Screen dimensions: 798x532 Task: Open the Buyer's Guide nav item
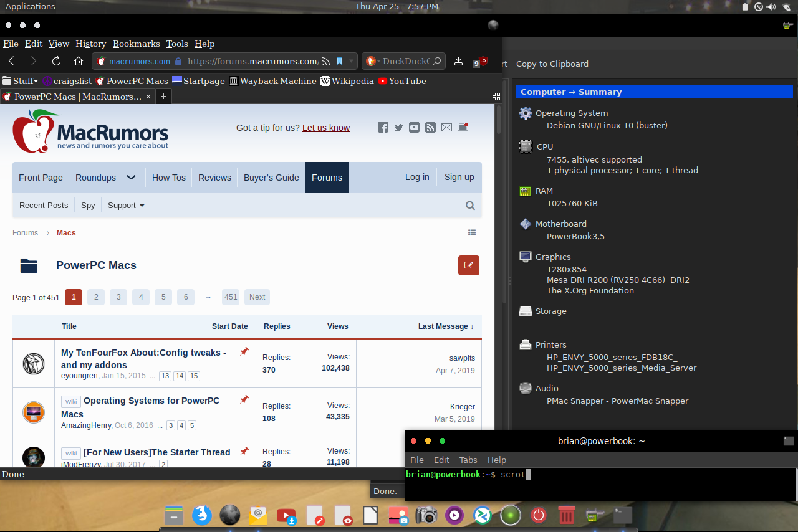pyautogui.click(x=271, y=178)
